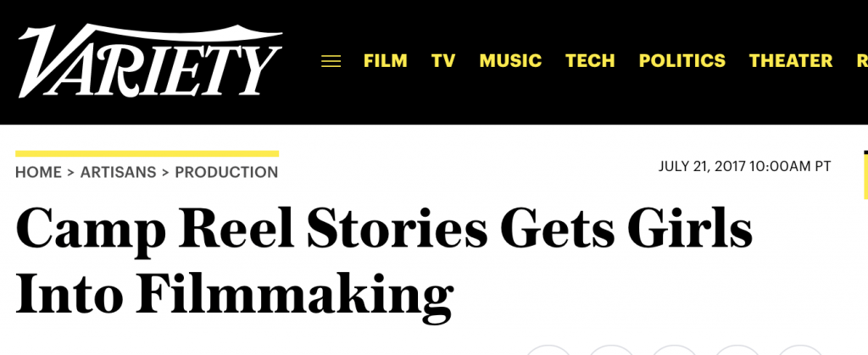The height and width of the screenshot is (355, 868).
Task: Click the cut-off nav item after THEATER
Action: point(862,61)
